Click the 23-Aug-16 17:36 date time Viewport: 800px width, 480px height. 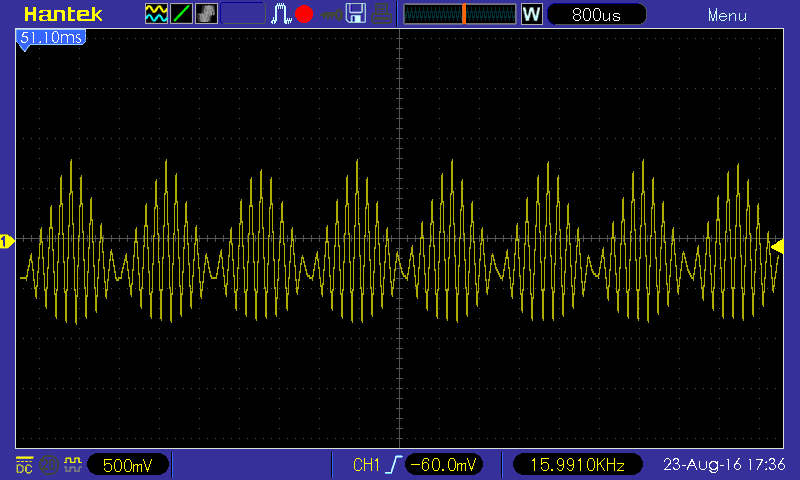pyautogui.click(x=724, y=464)
